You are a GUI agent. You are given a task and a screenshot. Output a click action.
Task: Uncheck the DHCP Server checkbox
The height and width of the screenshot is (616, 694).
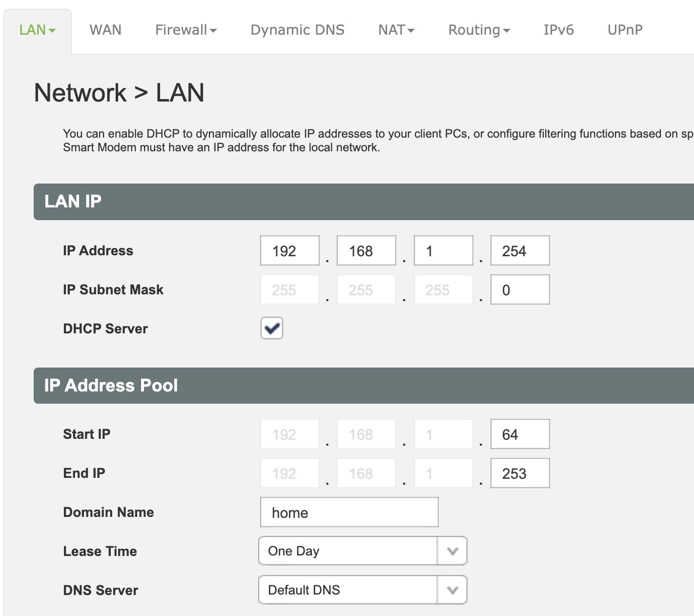point(272,328)
